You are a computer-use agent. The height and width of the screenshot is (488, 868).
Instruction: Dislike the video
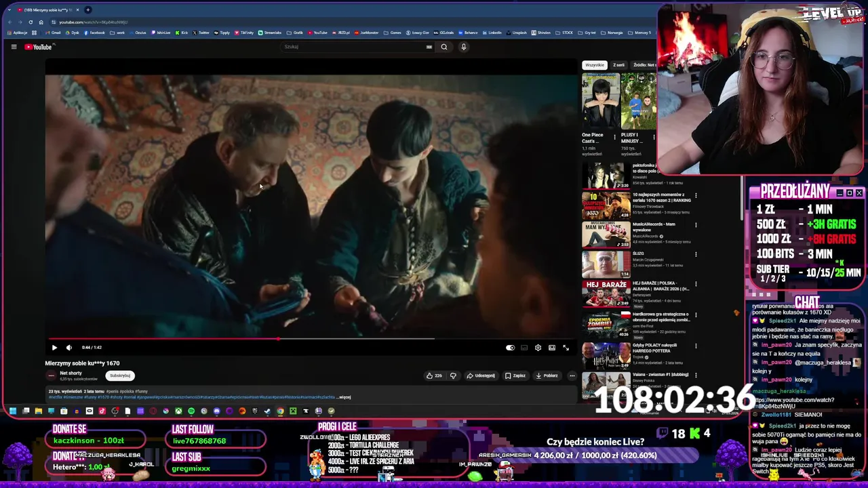pos(453,375)
